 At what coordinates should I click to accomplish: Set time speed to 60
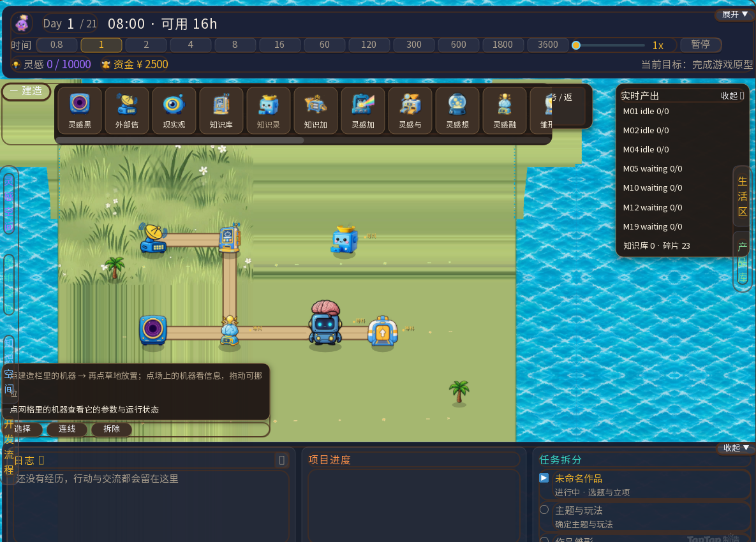325,45
